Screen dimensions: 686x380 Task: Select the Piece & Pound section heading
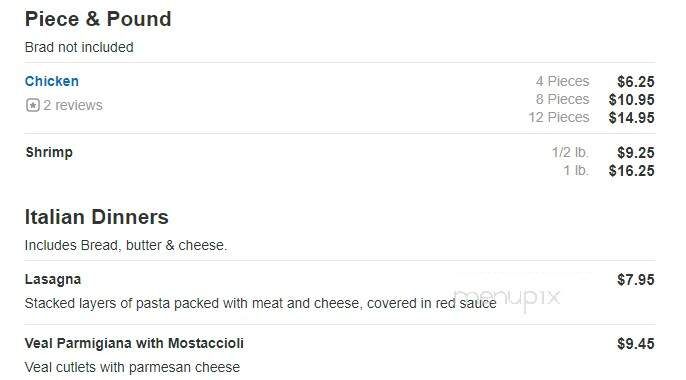(x=98, y=19)
